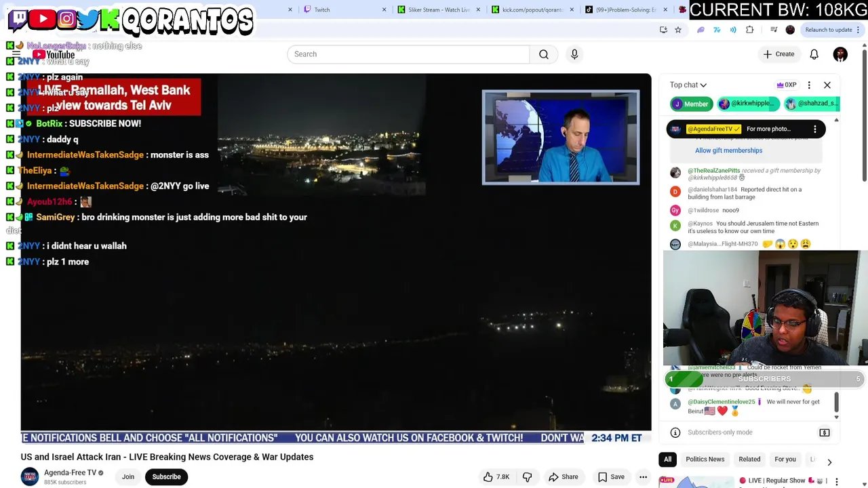Click the @shahzad_s chip in chat
Viewport: 868px width, 488px height.
pyautogui.click(x=812, y=104)
